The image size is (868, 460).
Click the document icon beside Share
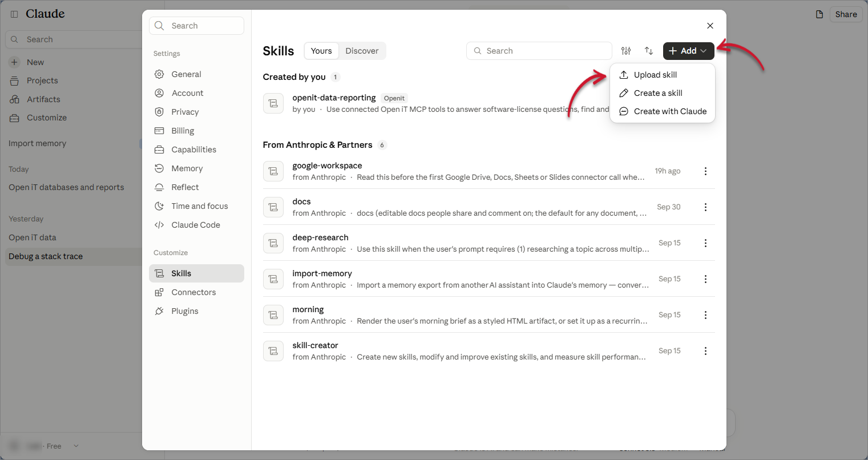coord(819,14)
